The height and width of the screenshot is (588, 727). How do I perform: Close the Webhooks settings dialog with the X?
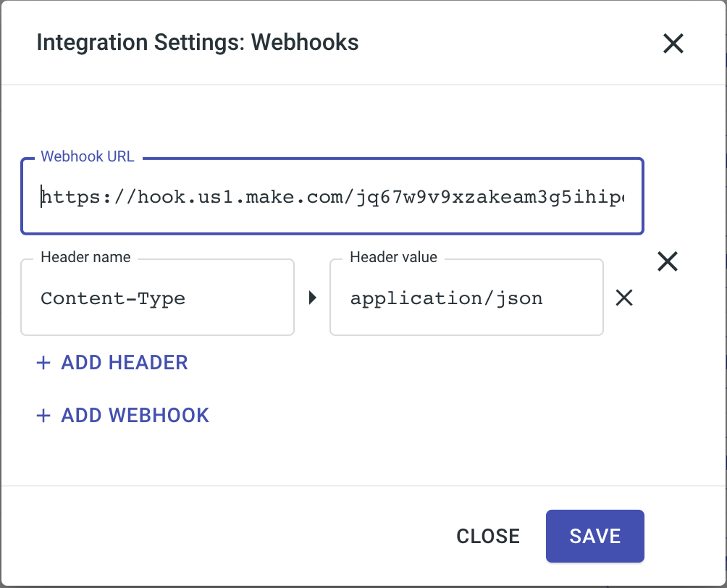[673, 44]
